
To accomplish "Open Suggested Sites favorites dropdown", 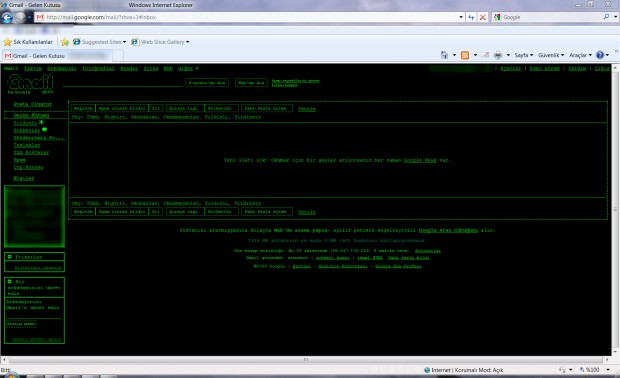I will (99, 42).
